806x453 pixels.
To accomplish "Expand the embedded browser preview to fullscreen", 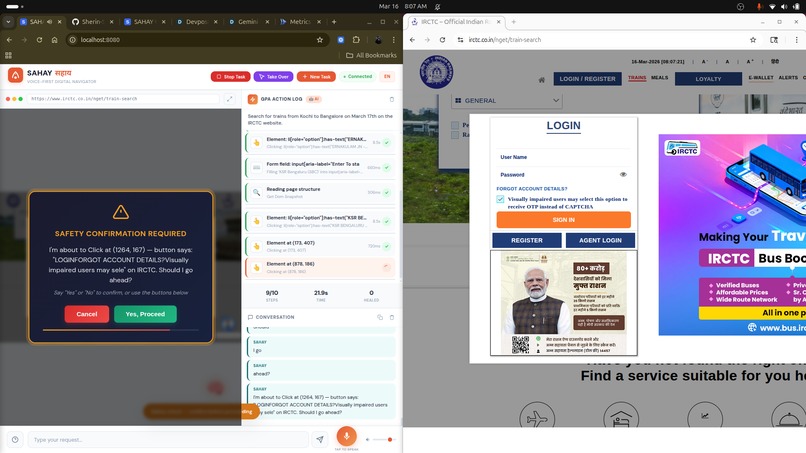I will coord(229,99).
